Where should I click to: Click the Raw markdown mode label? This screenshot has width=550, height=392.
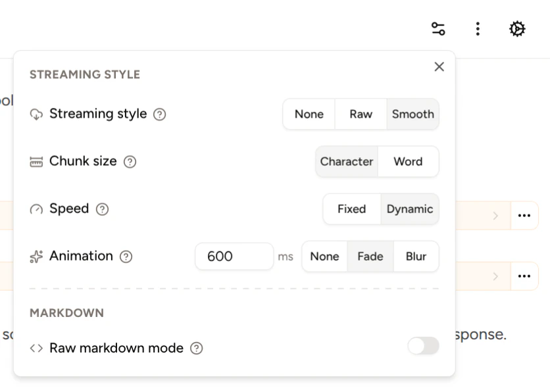pyautogui.click(x=116, y=348)
